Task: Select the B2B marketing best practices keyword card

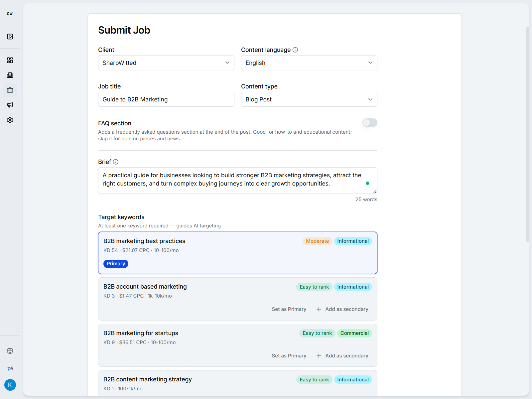Action: [238, 253]
